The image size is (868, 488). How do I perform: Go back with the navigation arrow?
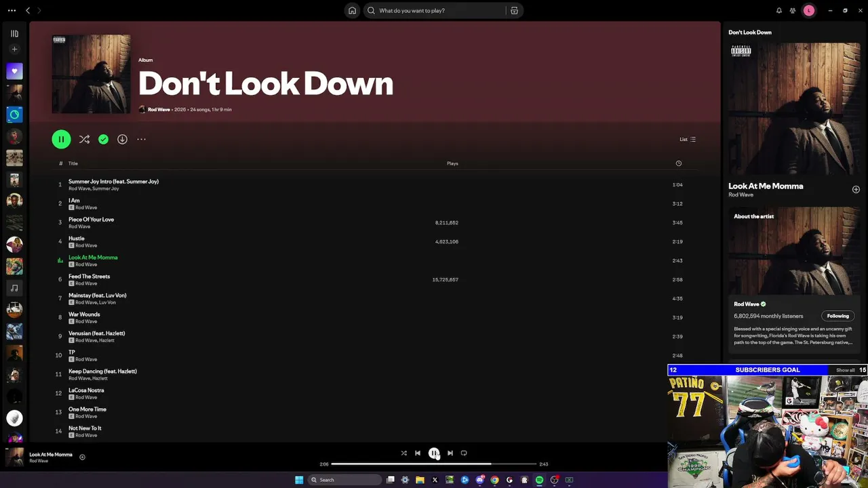tap(28, 10)
